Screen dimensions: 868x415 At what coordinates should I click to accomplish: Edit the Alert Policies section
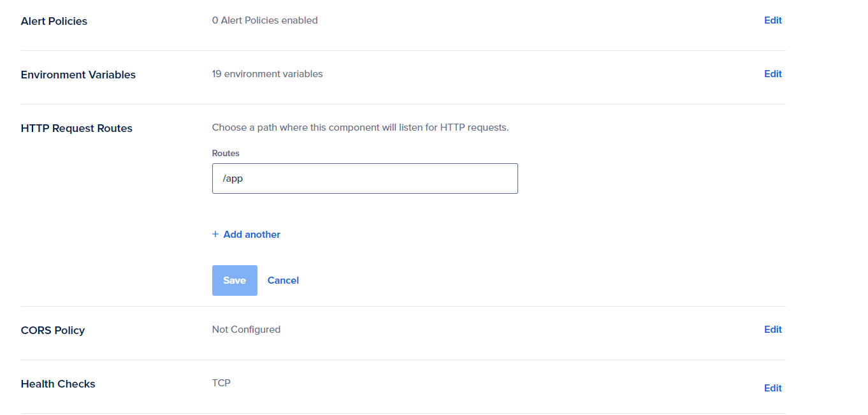click(772, 20)
